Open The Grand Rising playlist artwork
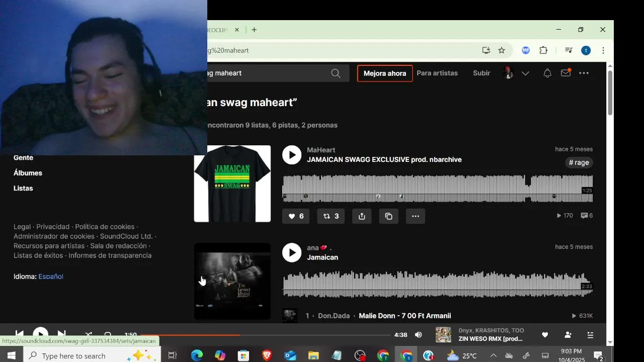644x362 pixels. coord(232,281)
